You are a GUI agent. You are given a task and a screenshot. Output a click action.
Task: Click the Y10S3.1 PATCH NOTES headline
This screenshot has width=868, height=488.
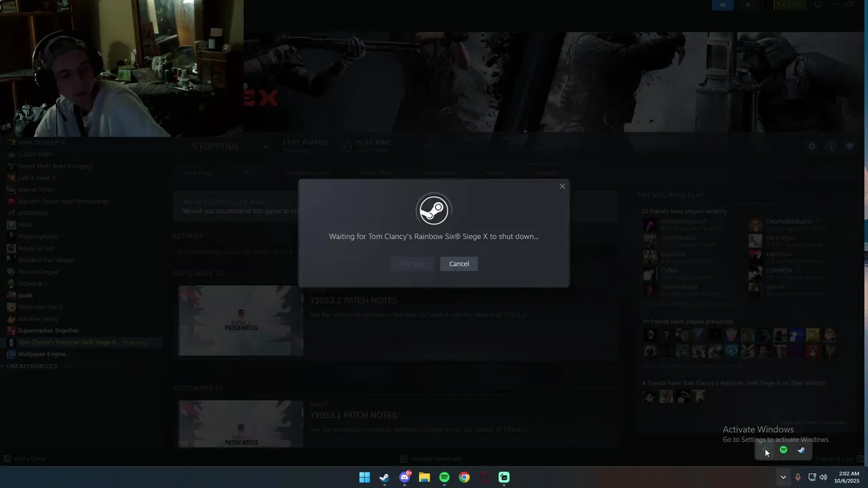(353, 415)
